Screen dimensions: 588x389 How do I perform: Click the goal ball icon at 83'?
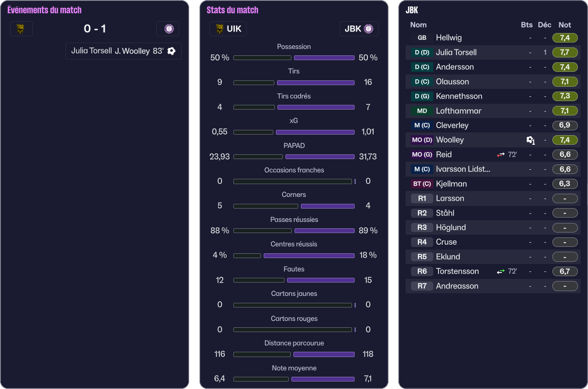point(171,51)
